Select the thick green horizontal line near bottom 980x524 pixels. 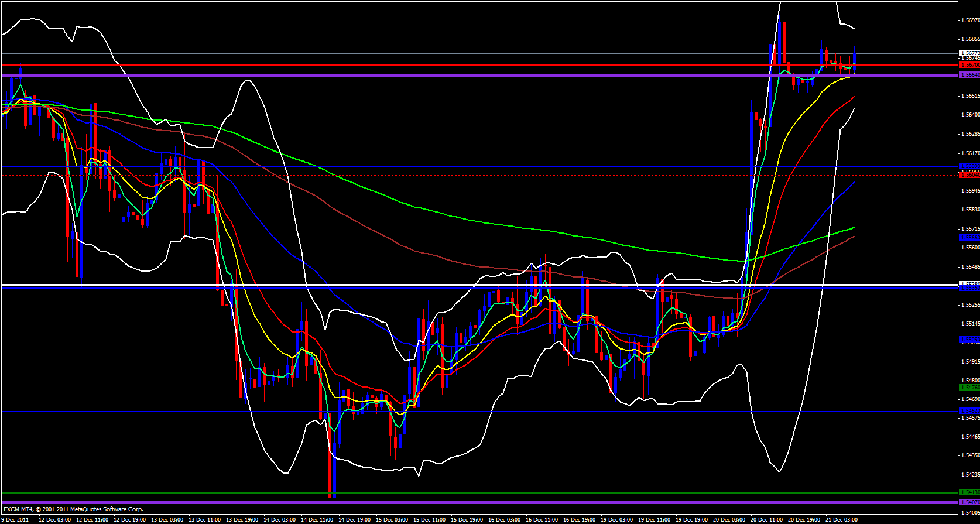468,492
